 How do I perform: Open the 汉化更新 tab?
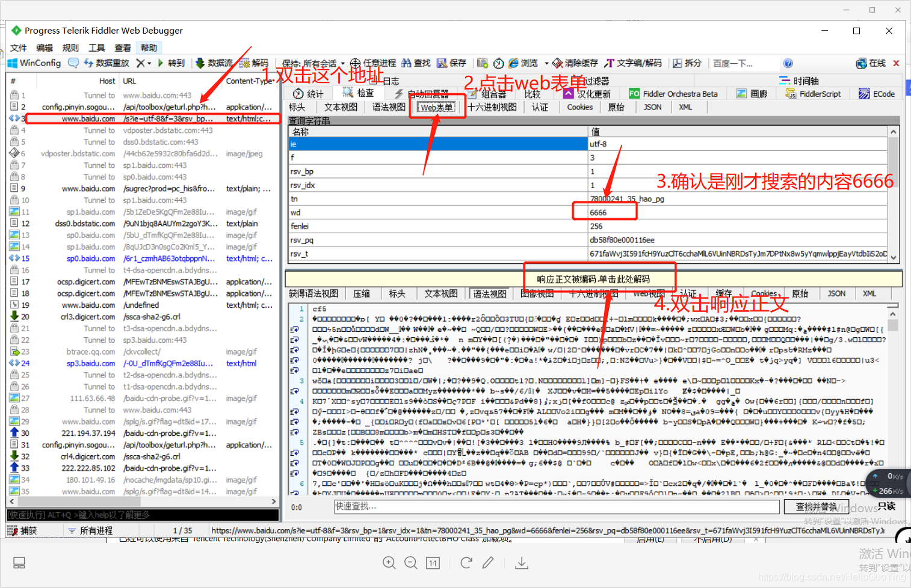587,94
